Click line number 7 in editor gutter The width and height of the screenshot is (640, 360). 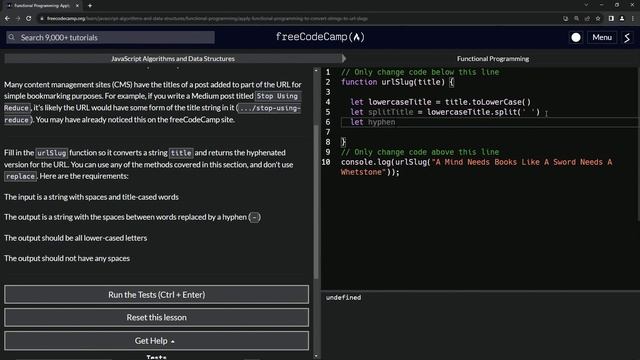click(x=328, y=132)
